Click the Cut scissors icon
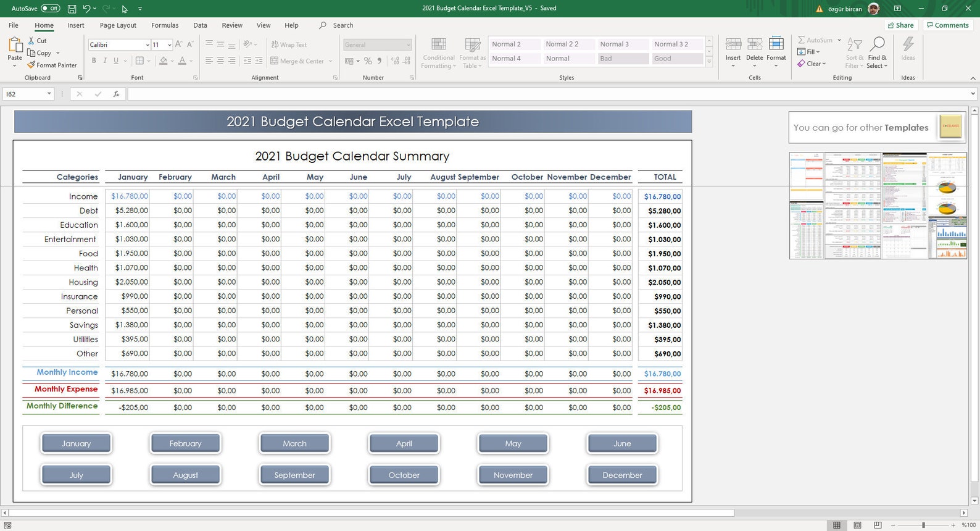This screenshot has height=531, width=980. click(31, 41)
